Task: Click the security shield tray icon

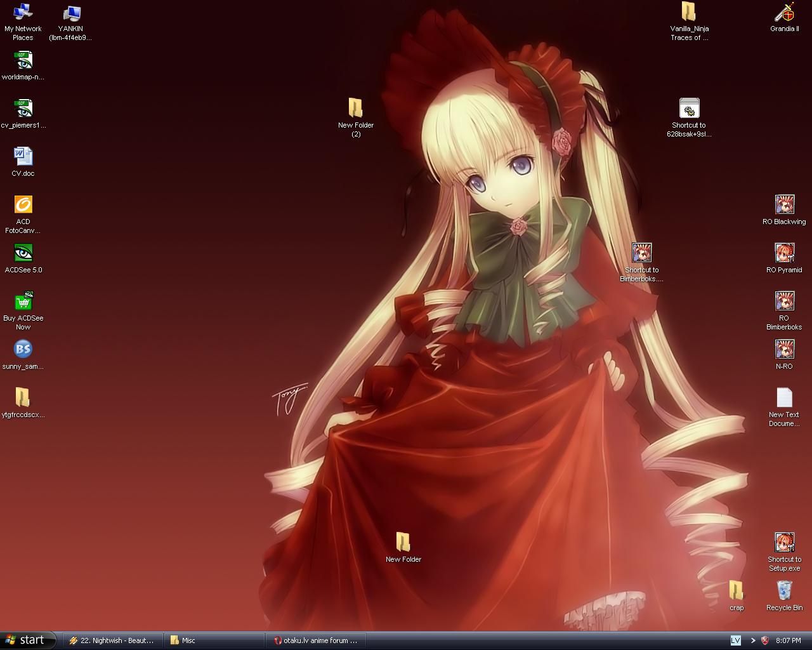Action: tap(765, 640)
